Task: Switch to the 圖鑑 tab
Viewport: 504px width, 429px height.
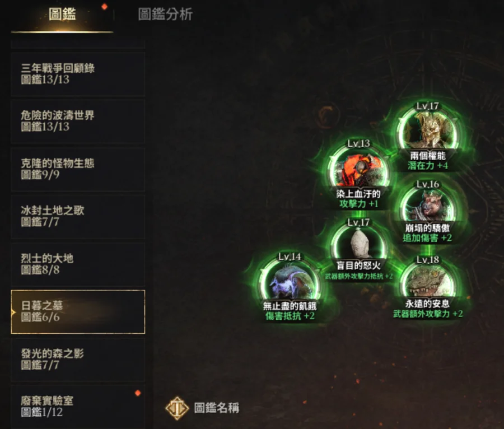Action: click(x=62, y=15)
